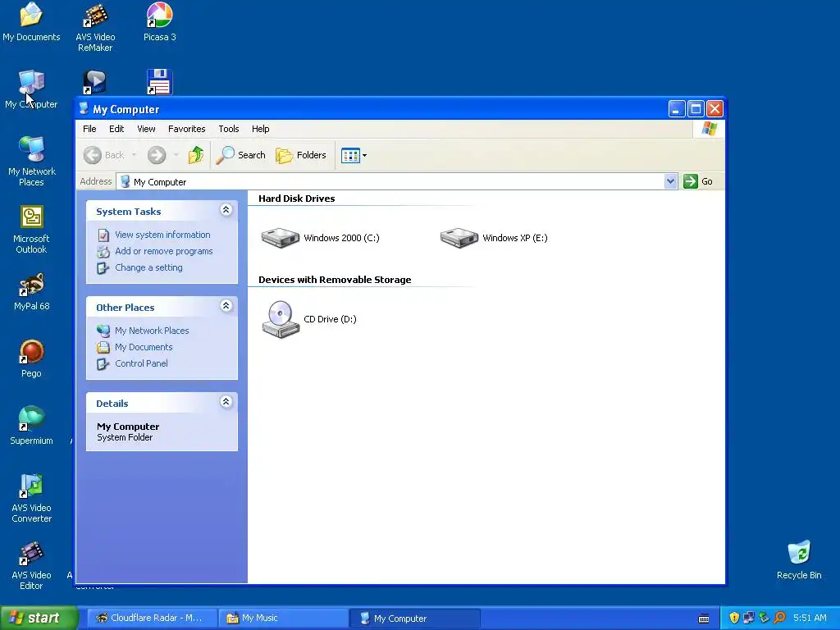Select the AVS Video Converter desktop icon
Viewport: 840px width, 630px height.
pyautogui.click(x=32, y=498)
